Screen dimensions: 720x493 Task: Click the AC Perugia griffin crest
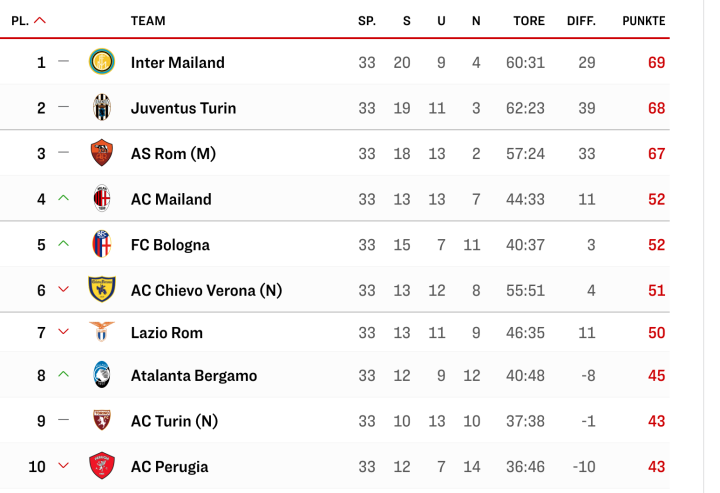(102, 466)
